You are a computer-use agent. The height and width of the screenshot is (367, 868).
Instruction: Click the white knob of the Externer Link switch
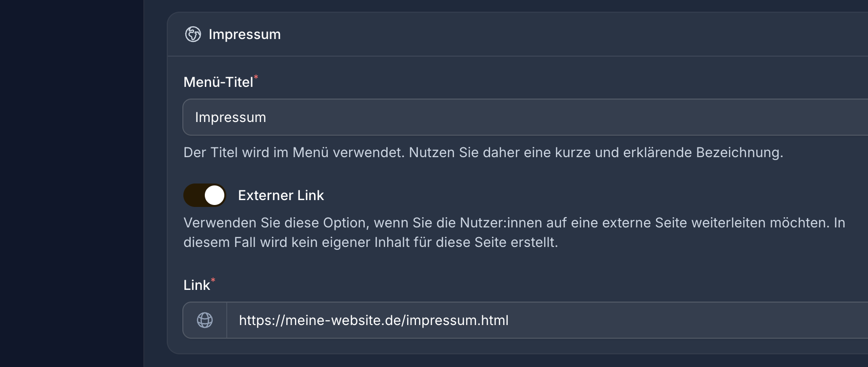pyautogui.click(x=213, y=195)
